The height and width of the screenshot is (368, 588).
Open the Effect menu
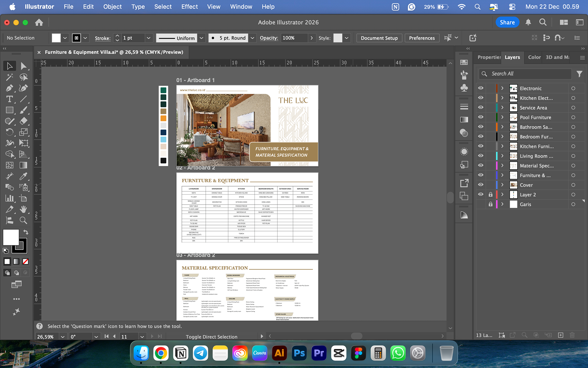pos(189,7)
